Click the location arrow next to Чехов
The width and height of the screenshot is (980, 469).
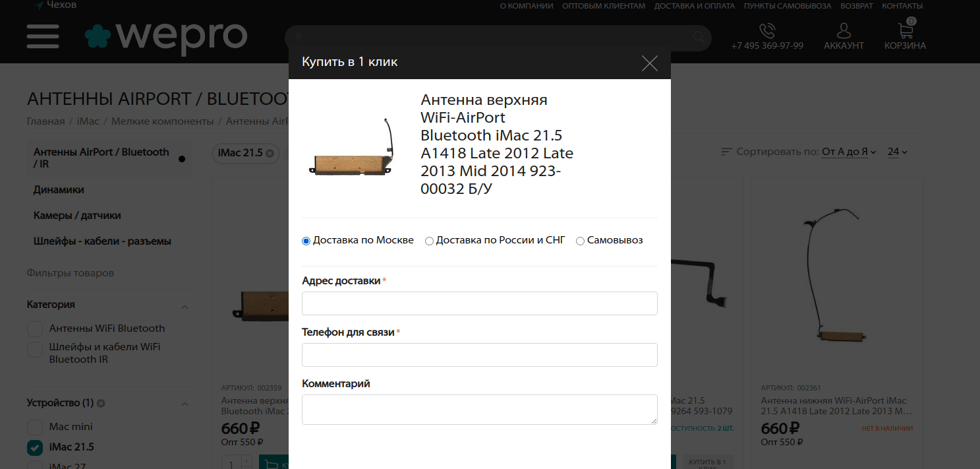(x=40, y=5)
